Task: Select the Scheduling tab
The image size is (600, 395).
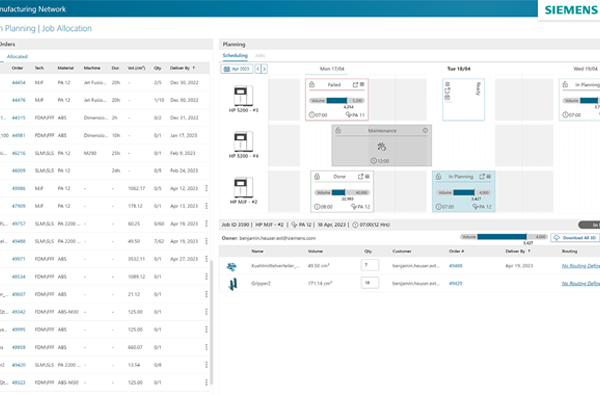Action: (x=235, y=55)
